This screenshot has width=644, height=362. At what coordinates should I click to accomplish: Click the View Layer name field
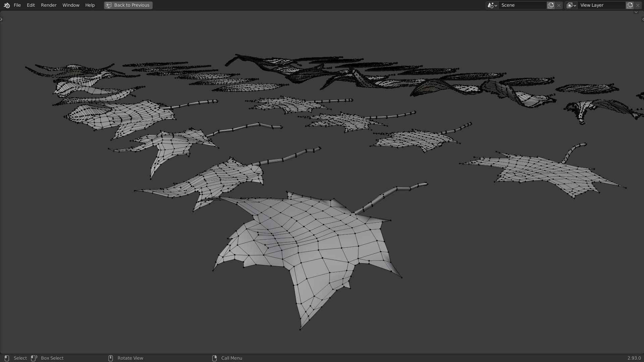[x=601, y=5]
